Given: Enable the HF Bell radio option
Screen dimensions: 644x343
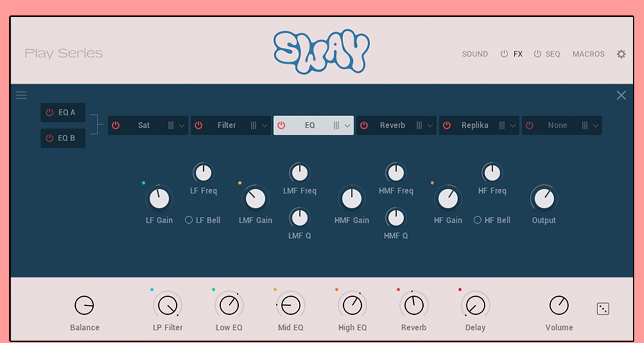Looking at the screenshot, I should [x=478, y=220].
